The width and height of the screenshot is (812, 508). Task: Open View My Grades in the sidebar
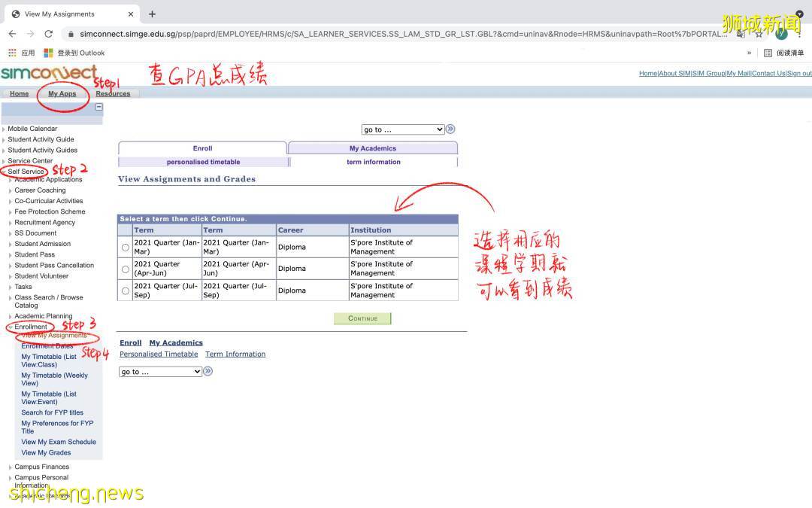[47, 452]
